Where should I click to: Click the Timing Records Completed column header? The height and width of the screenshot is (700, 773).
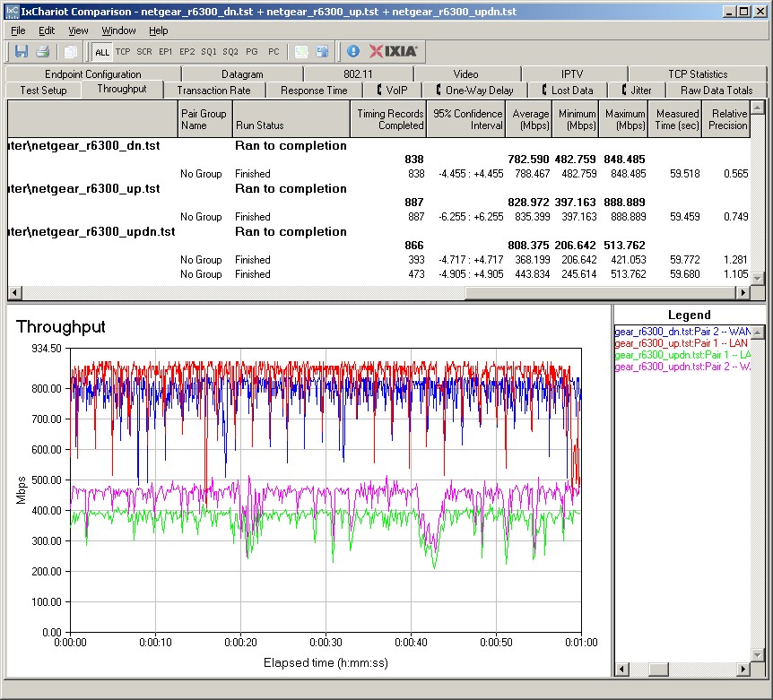(388, 119)
